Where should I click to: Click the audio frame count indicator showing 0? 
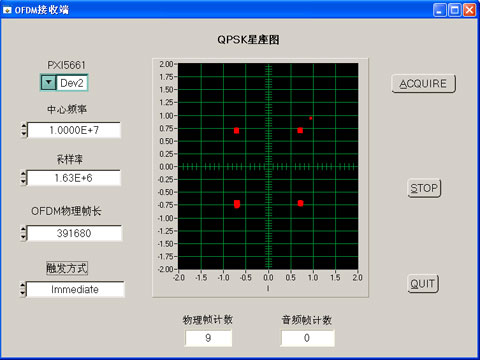coord(307,338)
